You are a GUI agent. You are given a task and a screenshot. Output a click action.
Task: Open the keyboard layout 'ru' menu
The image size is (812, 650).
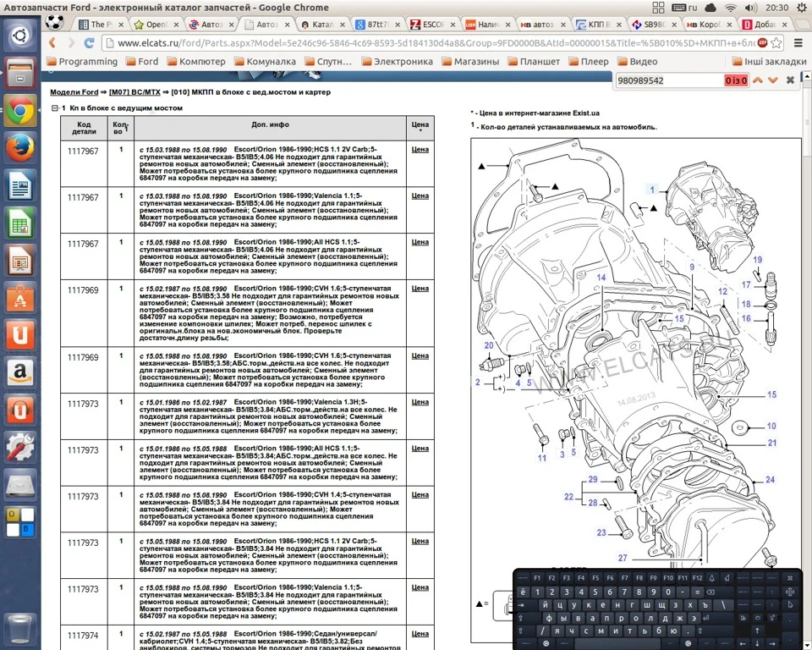click(x=684, y=8)
